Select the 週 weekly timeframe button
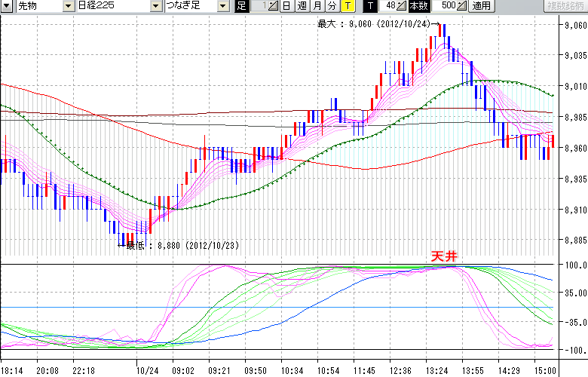The width and height of the screenshot is (588, 377). 302,6
